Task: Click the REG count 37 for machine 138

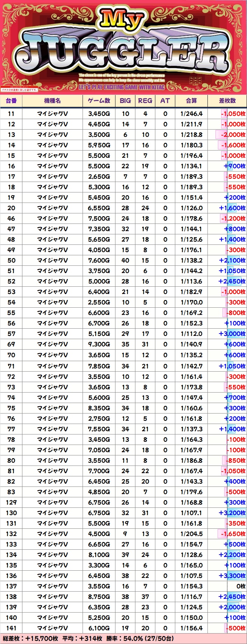Action: click(x=145, y=597)
